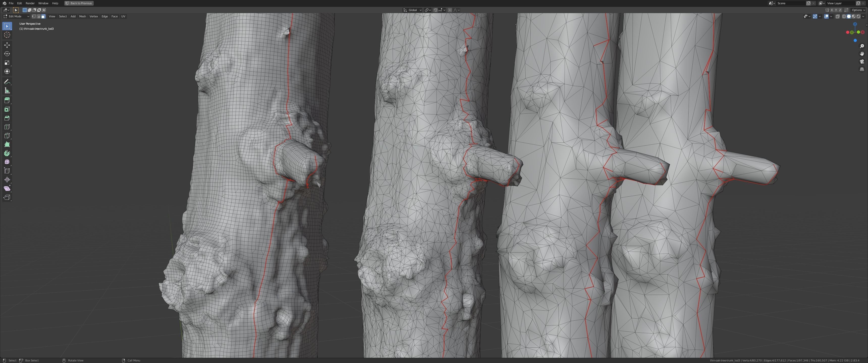Viewport: 868px width, 363px height.
Task: Select the Edge Slide tool
Action: (7, 171)
